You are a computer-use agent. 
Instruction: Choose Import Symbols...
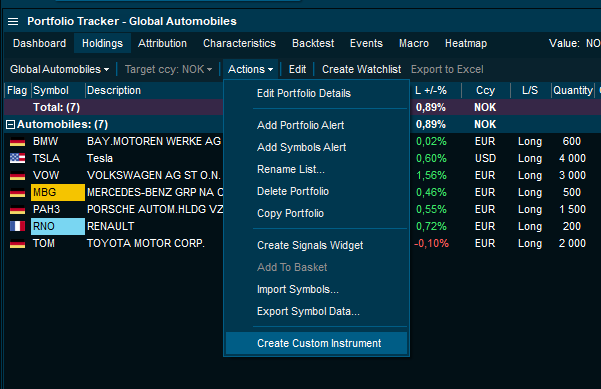point(316,289)
